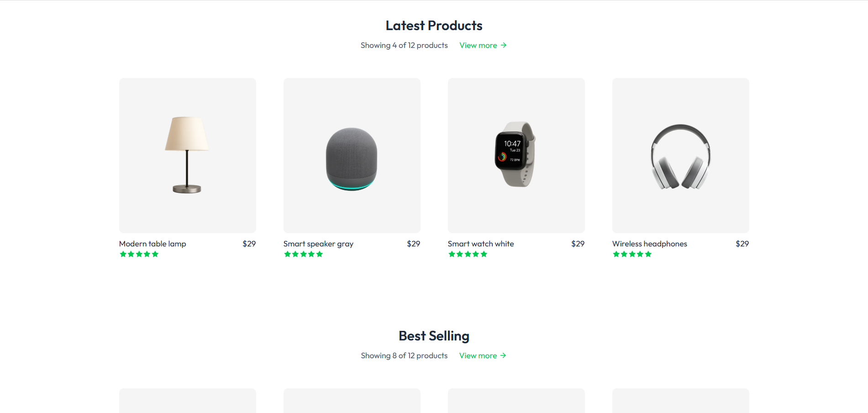This screenshot has height=413, width=868.
Task: Click the Smart watch white product title
Action: pos(481,244)
